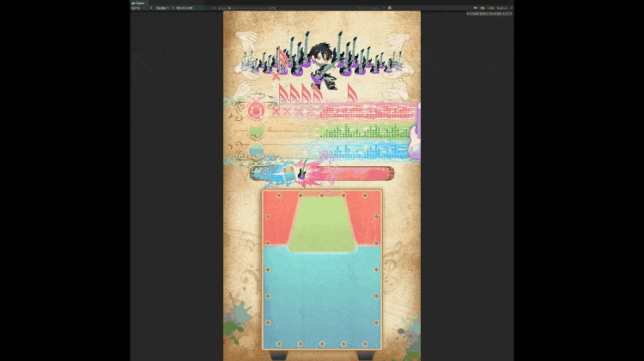The width and height of the screenshot is (644, 361).
Task: Open the three-dot panel options menu
Action: click(x=511, y=3)
